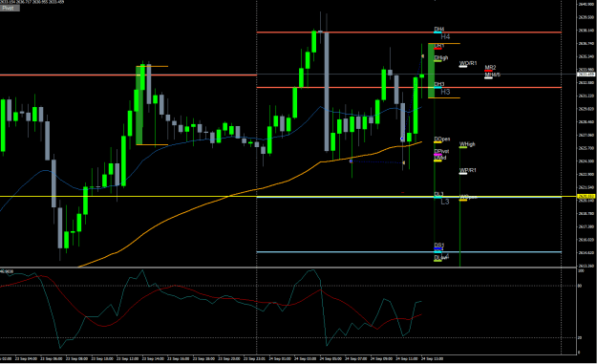Viewport: 597px width, 364px height.
Task: Select the DH3 pivot level label
Action: click(439, 84)
